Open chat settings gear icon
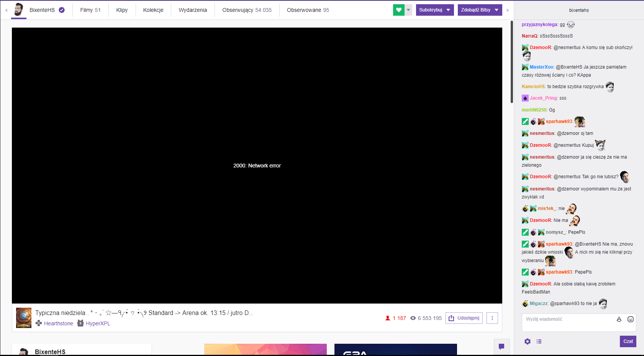 tap(528, 341)
